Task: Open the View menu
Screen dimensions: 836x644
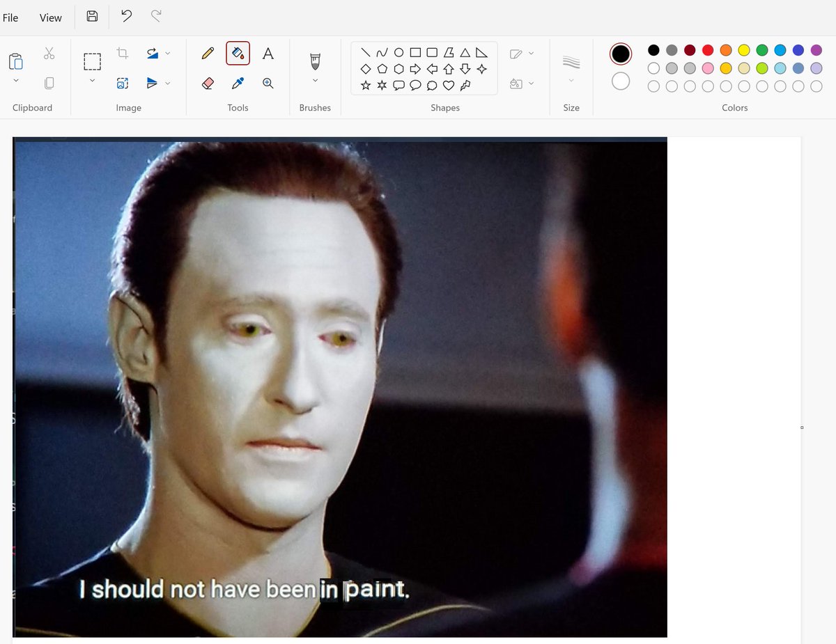Action: [x=50, y=17]
